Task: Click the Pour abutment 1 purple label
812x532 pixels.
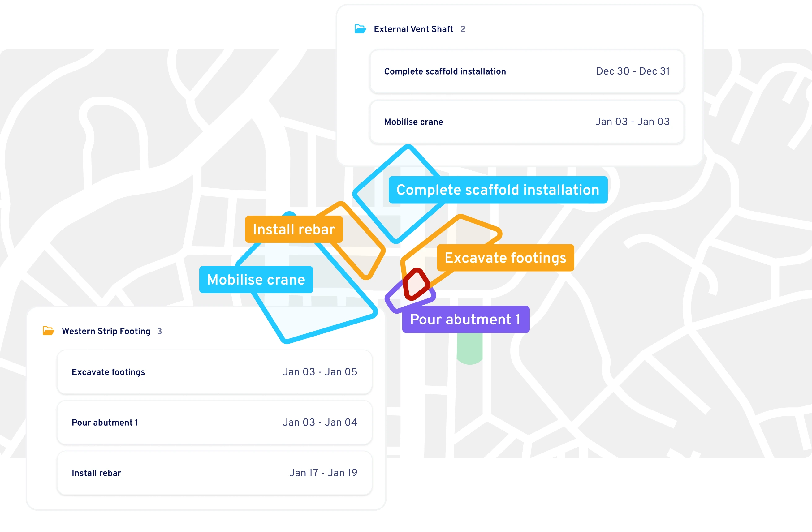Action: [x=465, y=320]
